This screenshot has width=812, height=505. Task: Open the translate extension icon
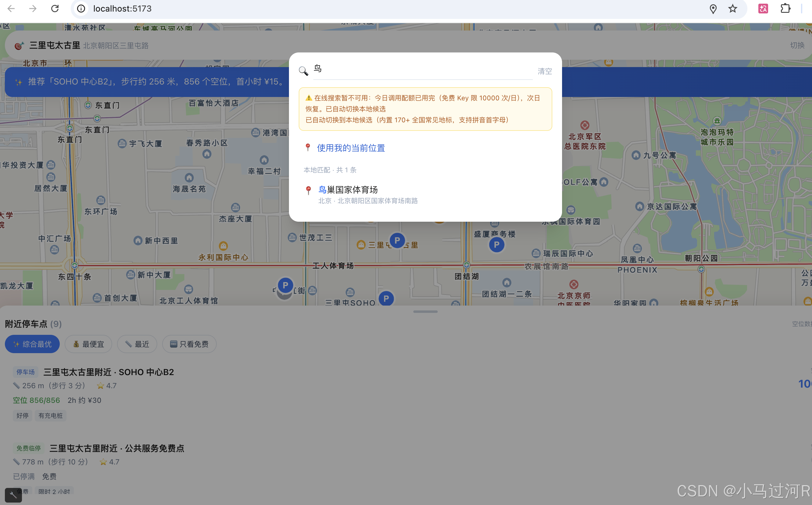coord(763,9)
